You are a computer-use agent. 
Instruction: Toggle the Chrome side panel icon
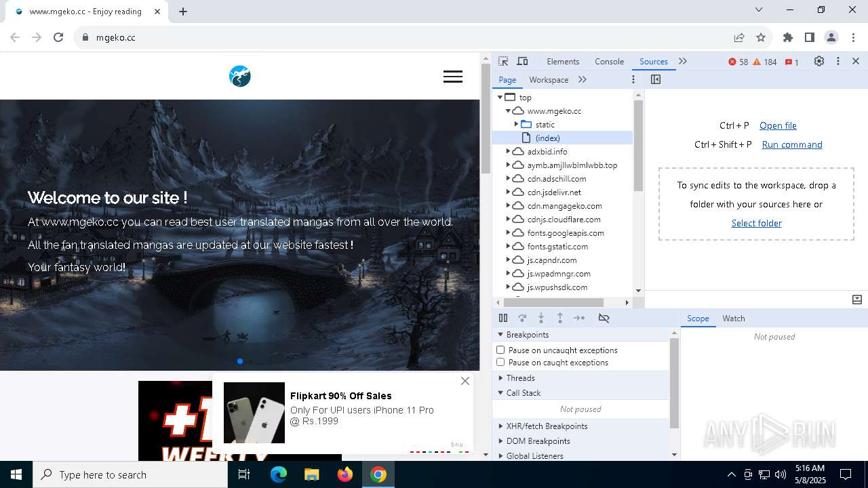(810, 37)
